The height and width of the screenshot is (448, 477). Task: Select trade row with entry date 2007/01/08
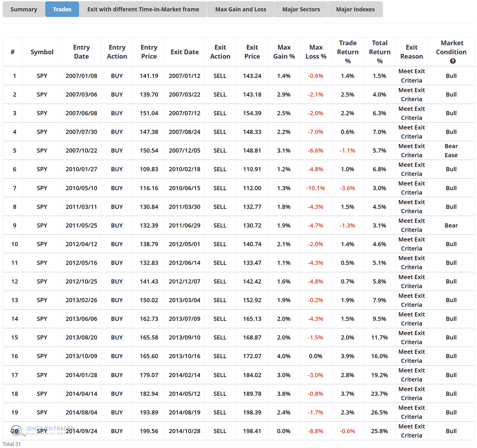[x=81, y=76]
